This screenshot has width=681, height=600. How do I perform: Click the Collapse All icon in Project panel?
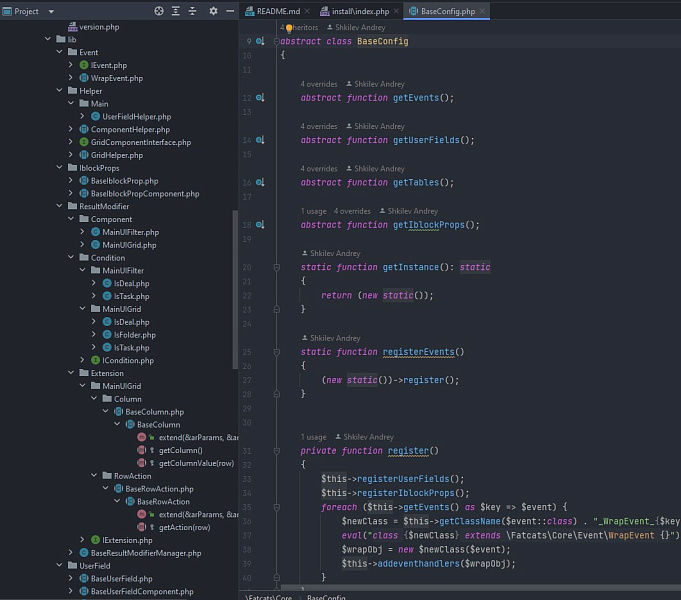(193, 11)
